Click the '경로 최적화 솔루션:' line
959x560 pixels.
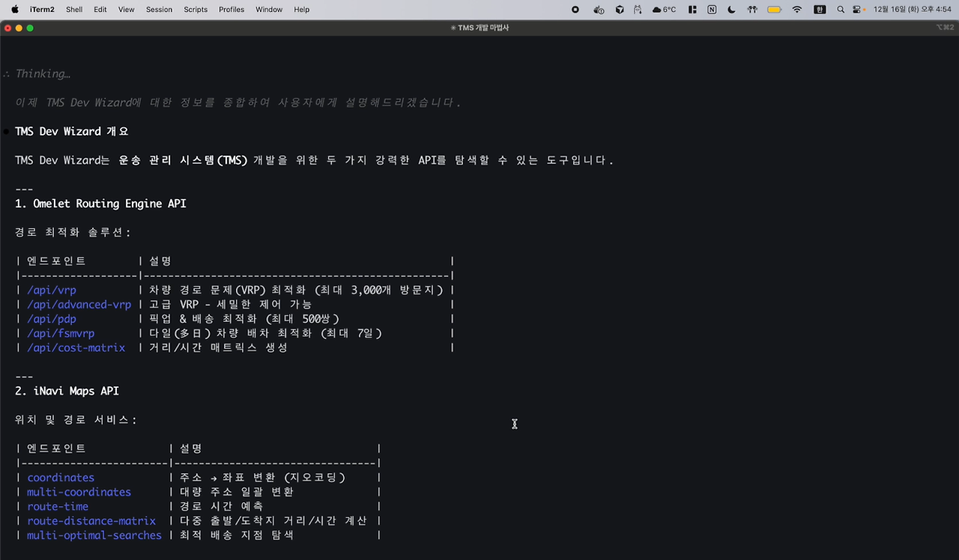click(x=73, y=232)
